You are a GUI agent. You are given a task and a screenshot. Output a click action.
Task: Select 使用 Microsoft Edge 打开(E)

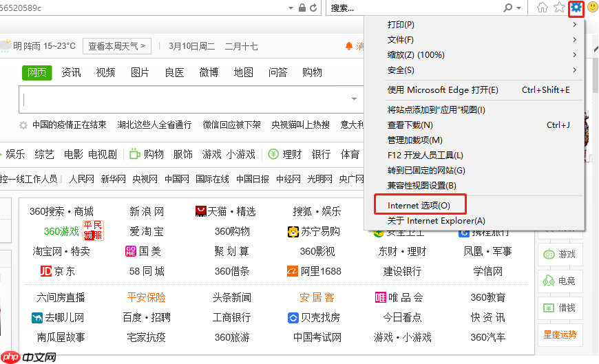[x=475, y=90]
